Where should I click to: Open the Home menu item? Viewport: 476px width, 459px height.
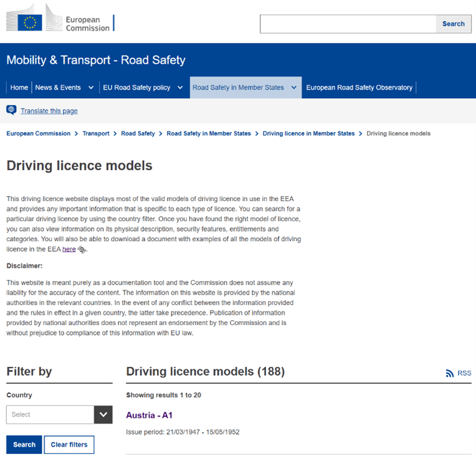click(19, 88)
